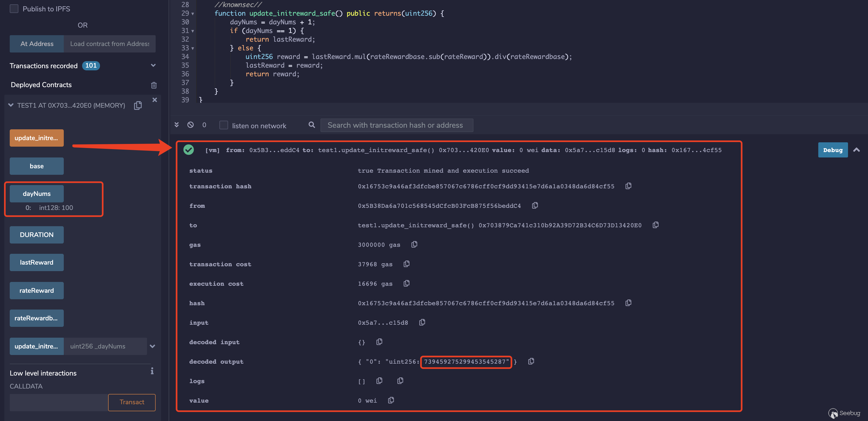Copy the execution cost value
868x421 pixels.
click(x=407, y=283)
